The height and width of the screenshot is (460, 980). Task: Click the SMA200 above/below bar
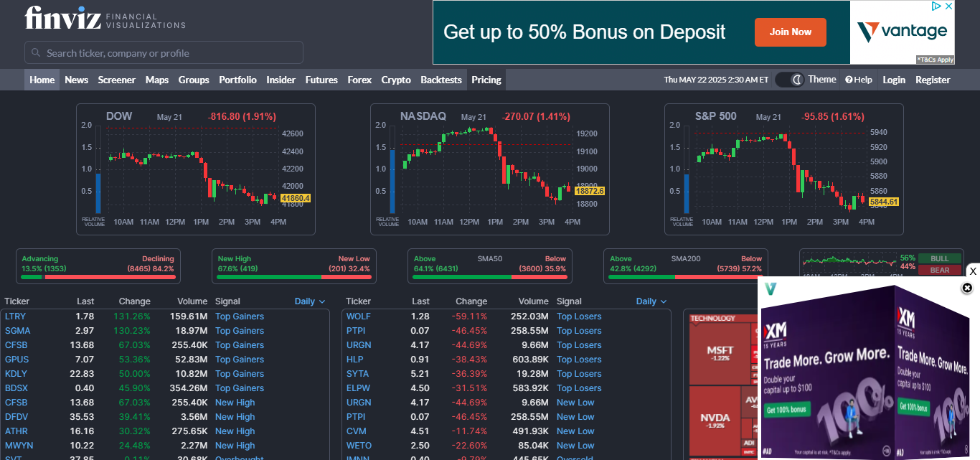[686, 266]
